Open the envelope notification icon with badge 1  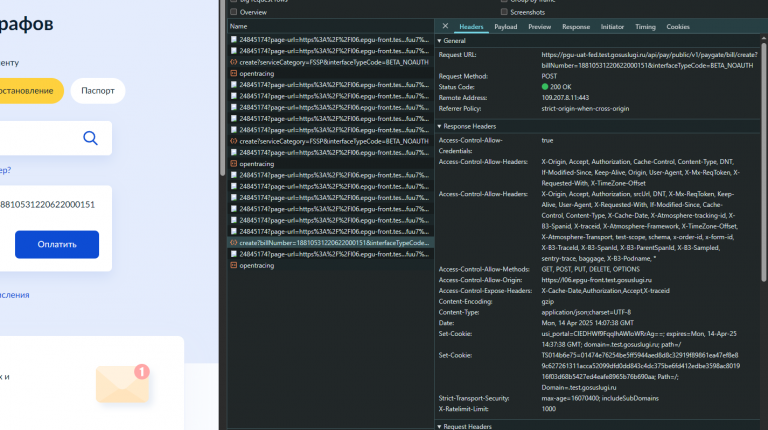tap(122, 383)
